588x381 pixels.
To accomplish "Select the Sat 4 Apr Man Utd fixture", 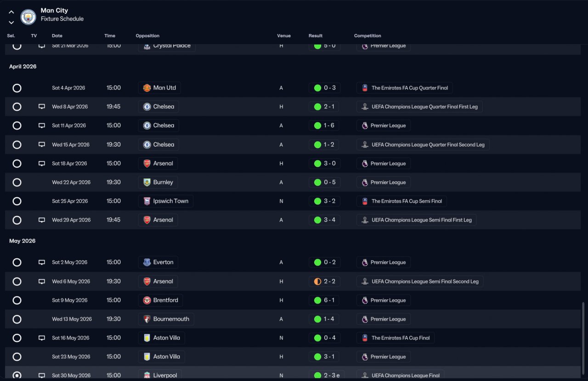I will (x=17, y=88).
